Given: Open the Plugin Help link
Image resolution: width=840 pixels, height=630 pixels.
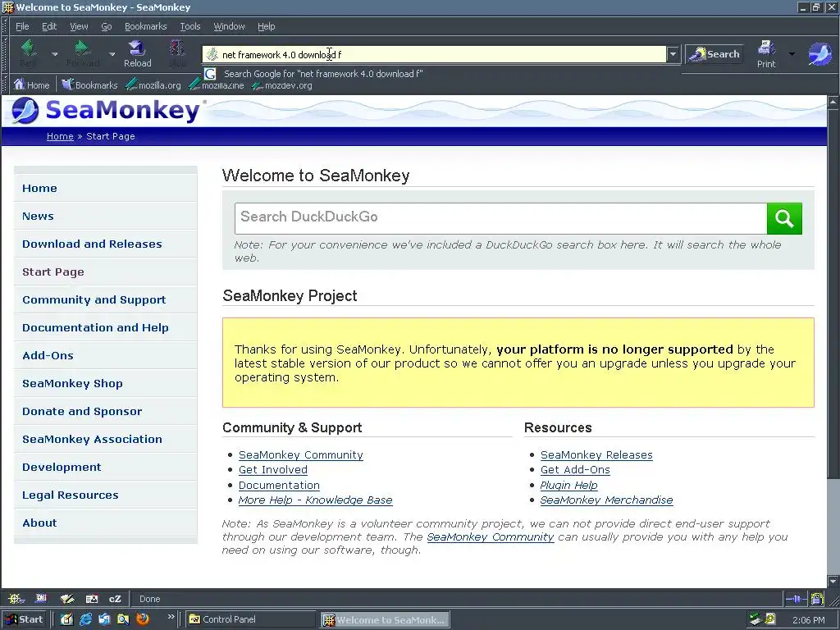Looking at the screenshot, I should (568, 485).
